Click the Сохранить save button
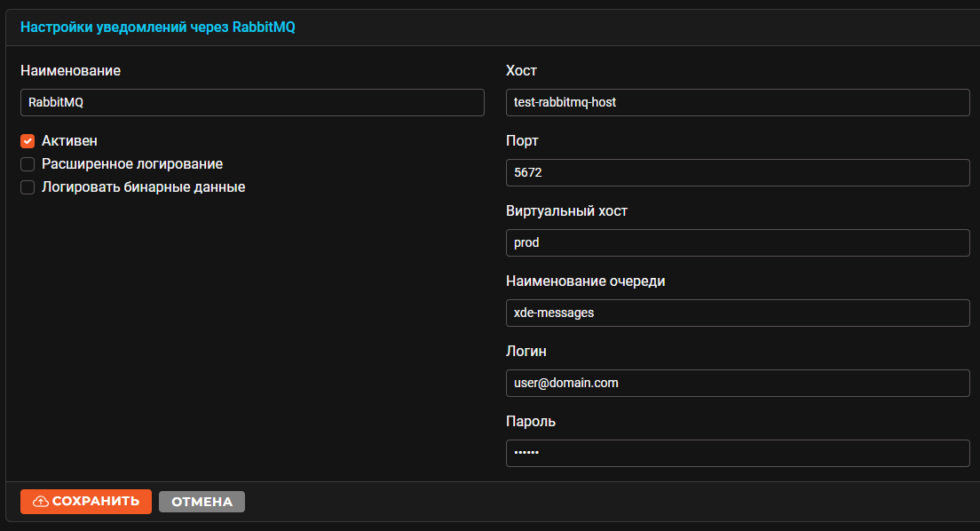This screenshot has width=980, height=531. [x=85, y=502]
